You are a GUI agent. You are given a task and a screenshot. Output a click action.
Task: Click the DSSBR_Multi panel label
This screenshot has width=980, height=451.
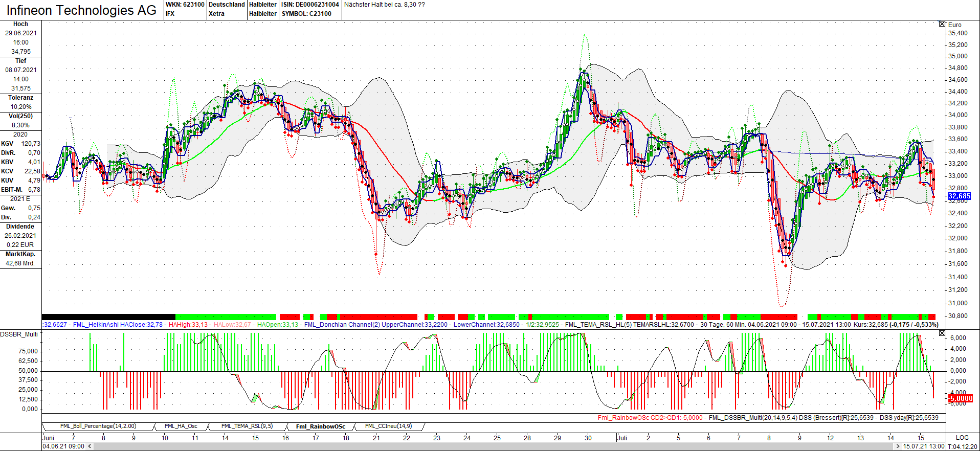pyautogui.click(x=19, y=334)
